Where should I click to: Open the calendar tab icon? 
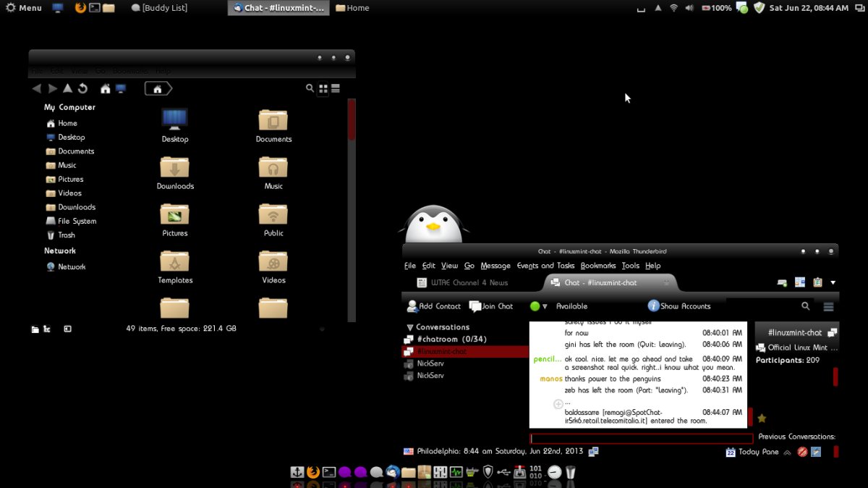coord(800,282)
